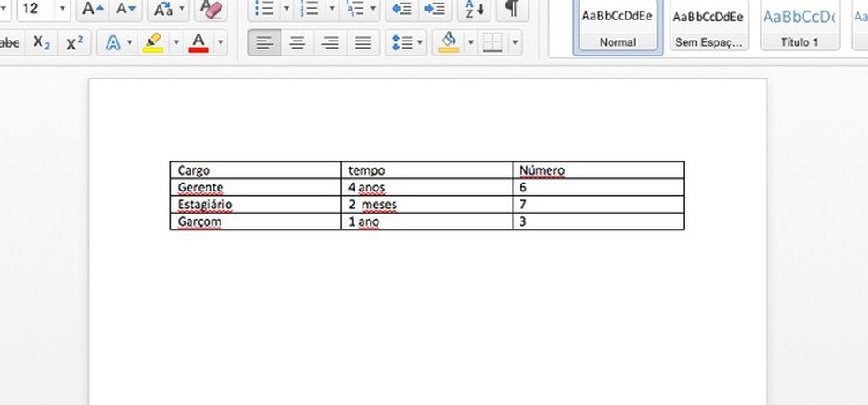Open bullet list style dropdown
The width and height of the screenshot is (868, 405).
(287, 10)
